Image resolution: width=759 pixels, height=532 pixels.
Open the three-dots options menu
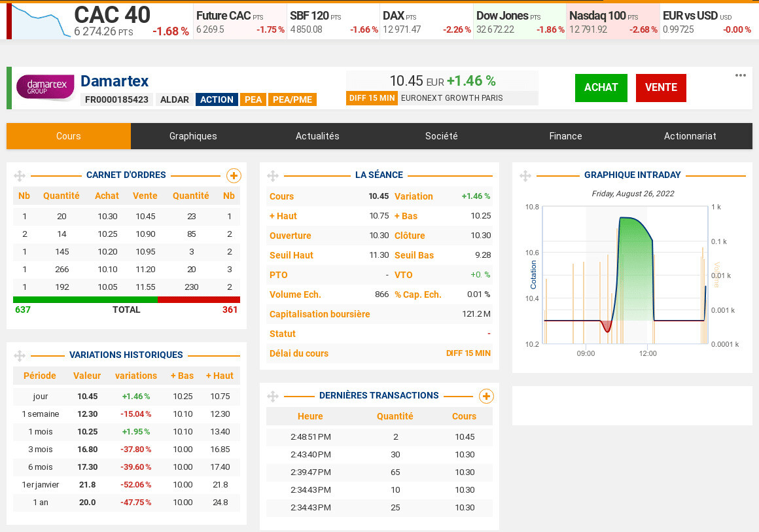(x=740, y=75)
